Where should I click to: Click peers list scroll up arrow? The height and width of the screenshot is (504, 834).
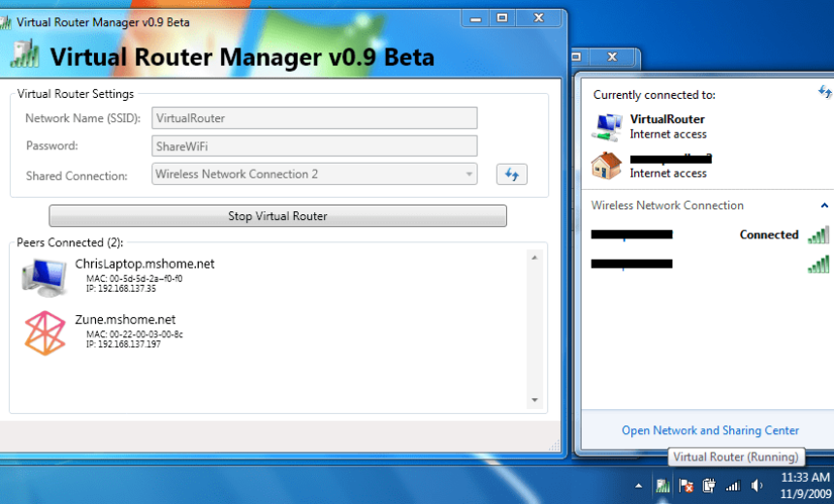click(534, 257)
